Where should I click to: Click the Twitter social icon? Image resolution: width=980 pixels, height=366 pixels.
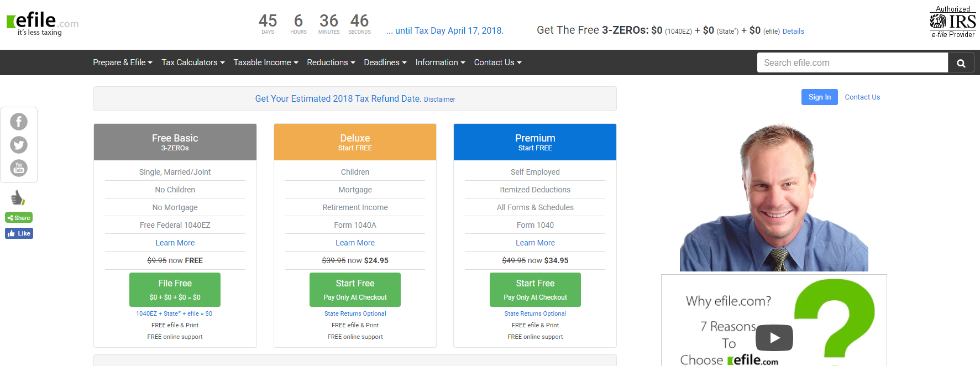tap(19, 145)
